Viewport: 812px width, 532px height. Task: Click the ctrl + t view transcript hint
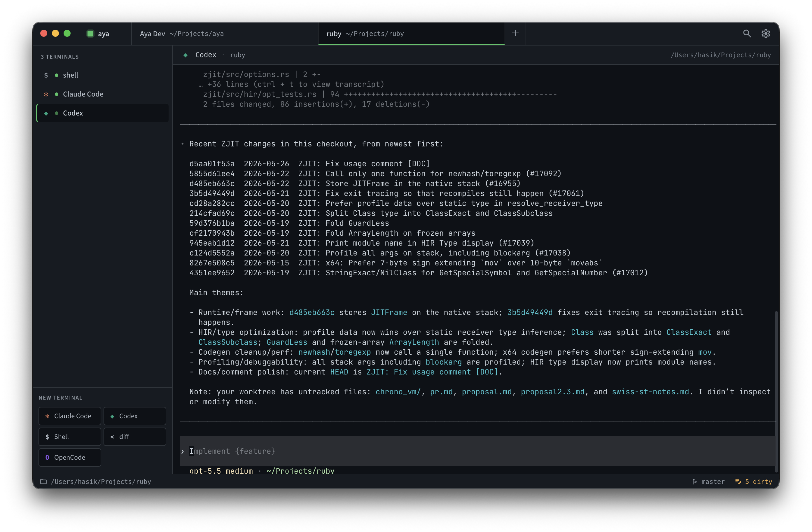[x=319, y=84]
